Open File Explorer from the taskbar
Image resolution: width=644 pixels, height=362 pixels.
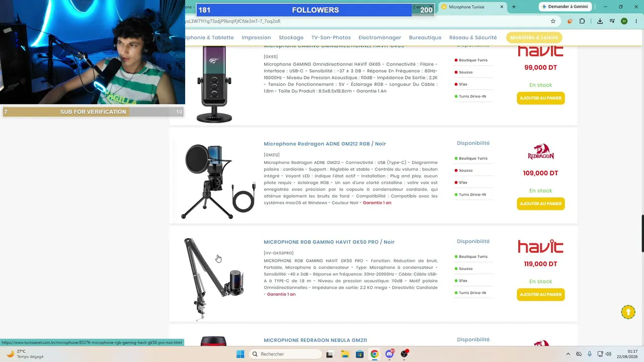[x=345, y=354]
